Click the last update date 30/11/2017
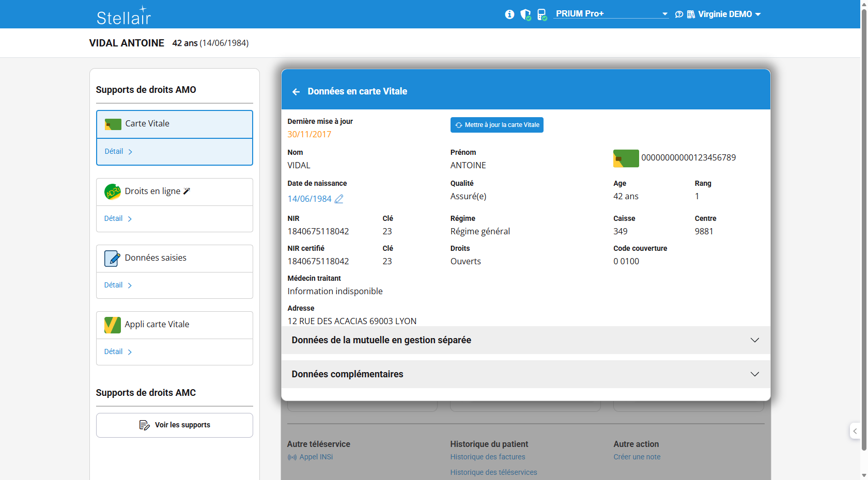Screen dimensions: 868x480 pos(309,134)
